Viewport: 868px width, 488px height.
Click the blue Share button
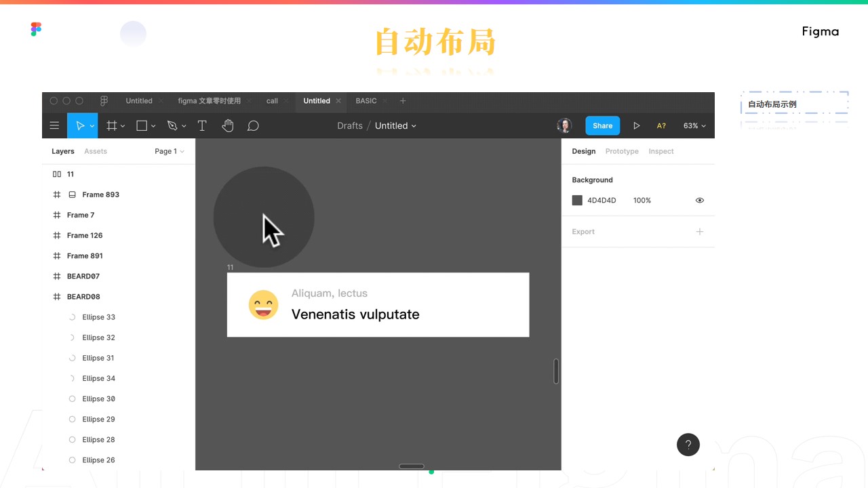tap(602, 126)
